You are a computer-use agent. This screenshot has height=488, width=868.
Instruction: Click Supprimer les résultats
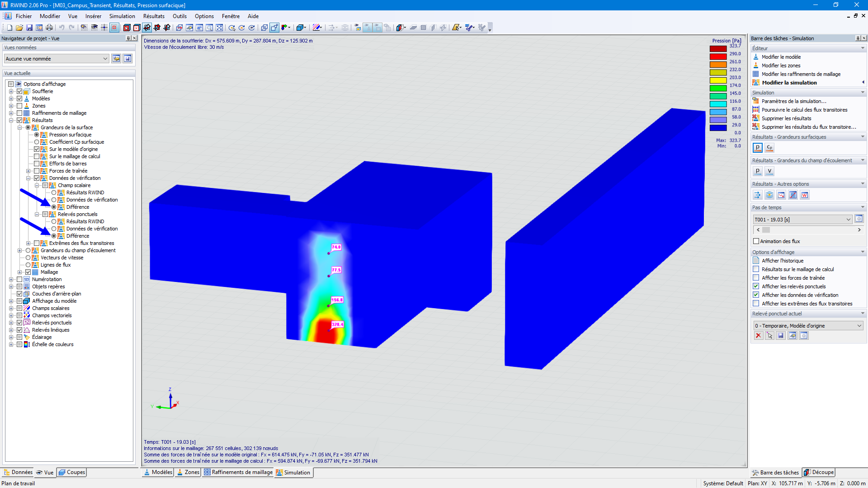(786, 118)
